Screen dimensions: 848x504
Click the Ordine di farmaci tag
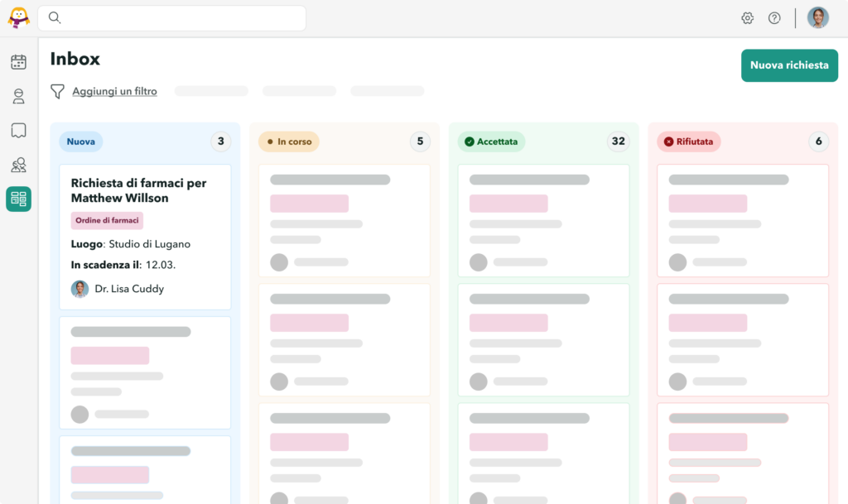[107, 220]
